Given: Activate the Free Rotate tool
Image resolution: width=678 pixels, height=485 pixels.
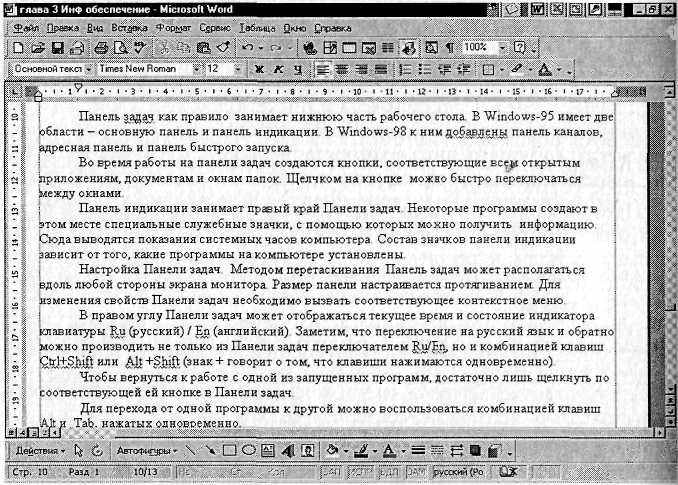Looking at the screenshot, I should click(97, 450).
